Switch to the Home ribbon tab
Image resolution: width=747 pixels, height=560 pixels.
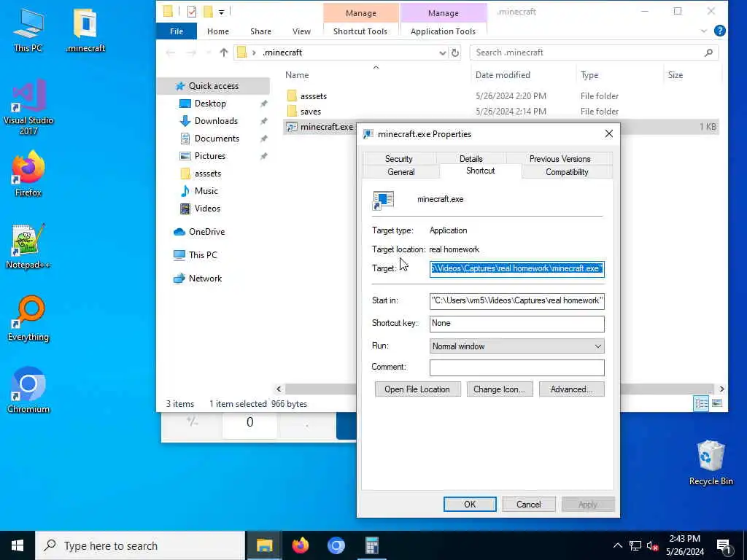[x=217, y=31]
